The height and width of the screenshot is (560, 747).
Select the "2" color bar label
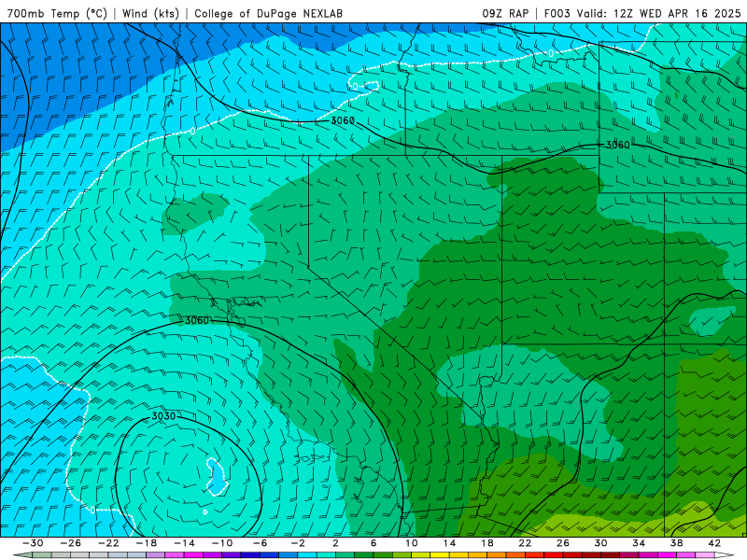click(335, 543)
